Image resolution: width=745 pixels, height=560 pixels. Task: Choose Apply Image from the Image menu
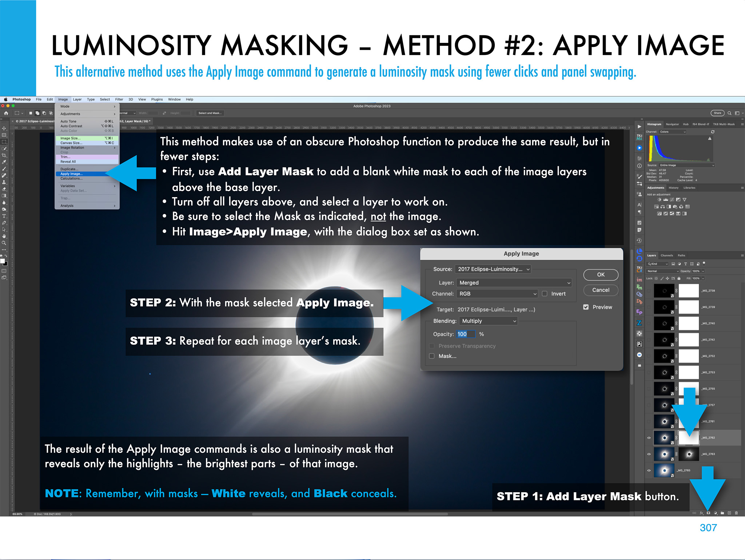(x=72, y=174)
